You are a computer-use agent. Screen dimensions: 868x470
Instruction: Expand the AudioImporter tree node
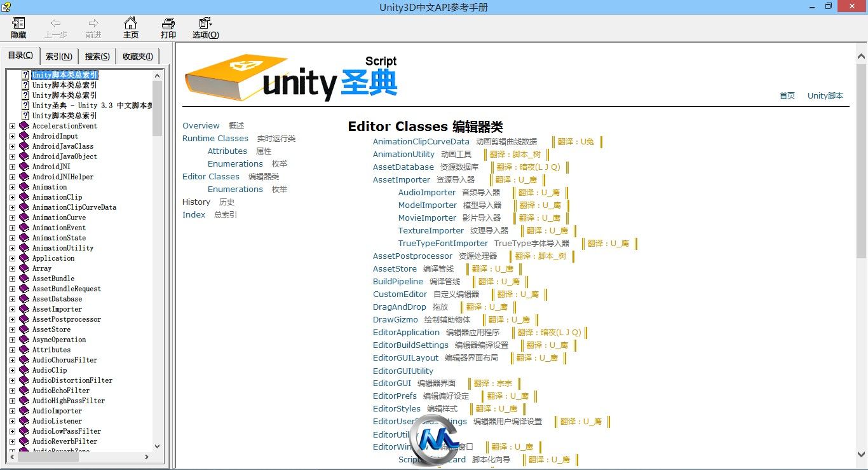pyautogui.click(x=12, y=411)
